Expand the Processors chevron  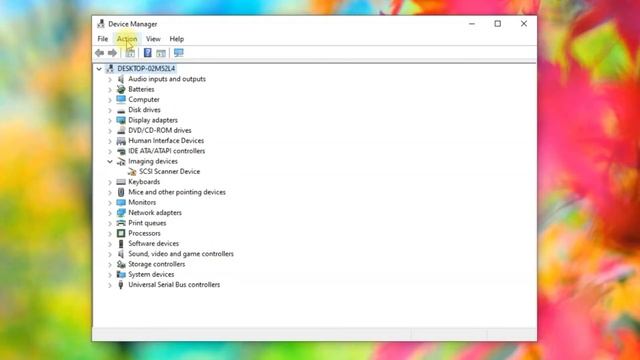pos(110,233)
